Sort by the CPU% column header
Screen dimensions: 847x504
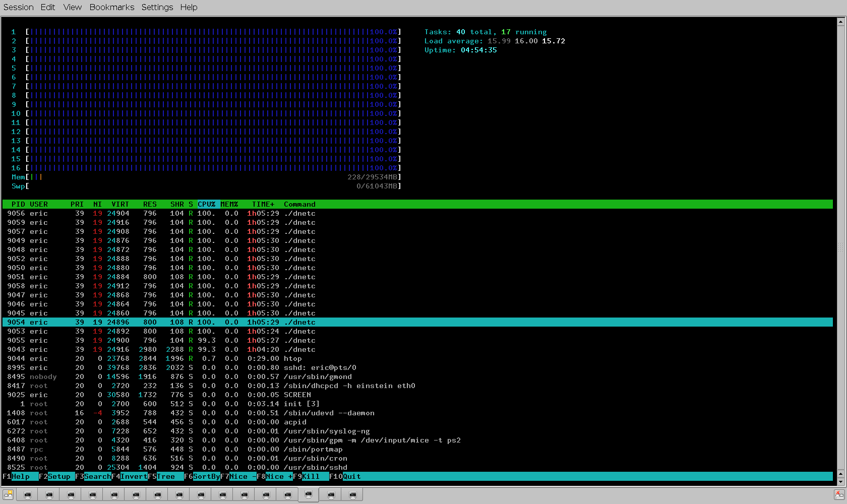(x=207, y=204)
